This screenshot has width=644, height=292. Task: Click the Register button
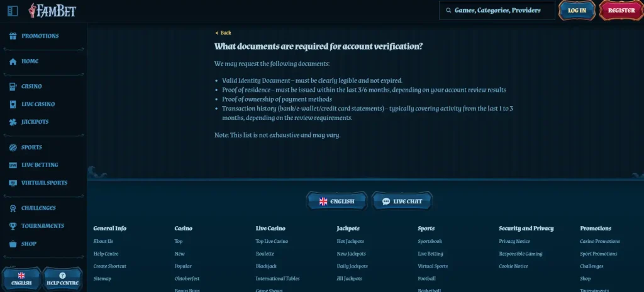point(621,10)
